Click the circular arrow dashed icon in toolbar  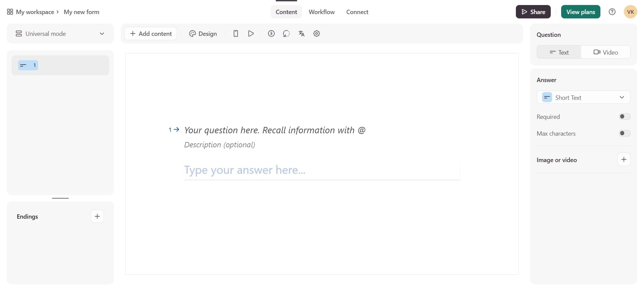click(286, 33)
